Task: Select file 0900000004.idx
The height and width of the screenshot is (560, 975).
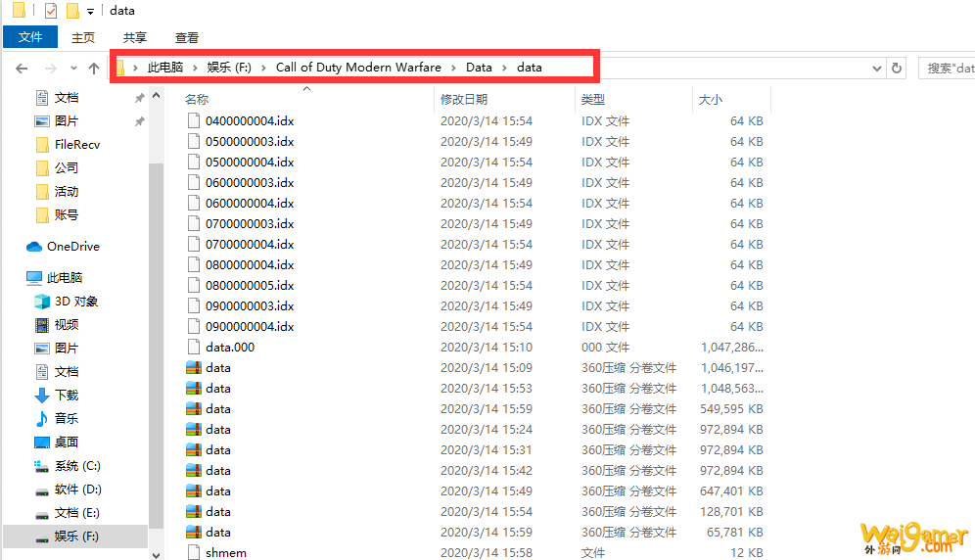Action: [x=250, y=326]
